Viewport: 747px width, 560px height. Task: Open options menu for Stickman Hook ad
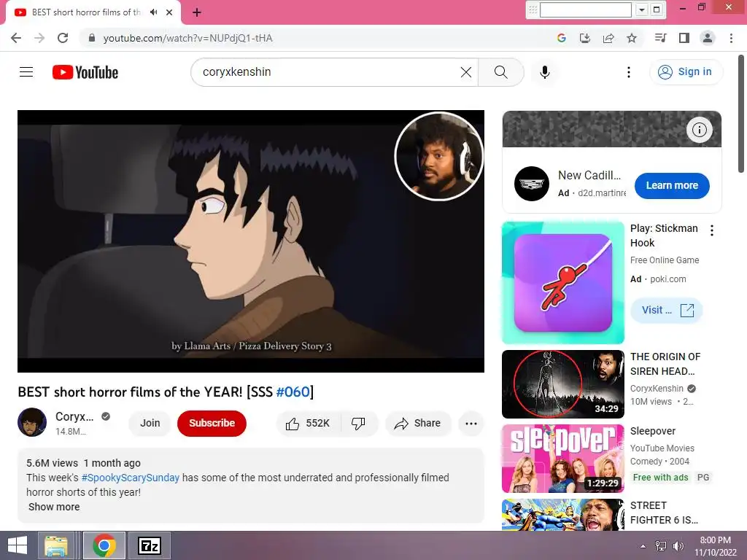pos(712,230)
